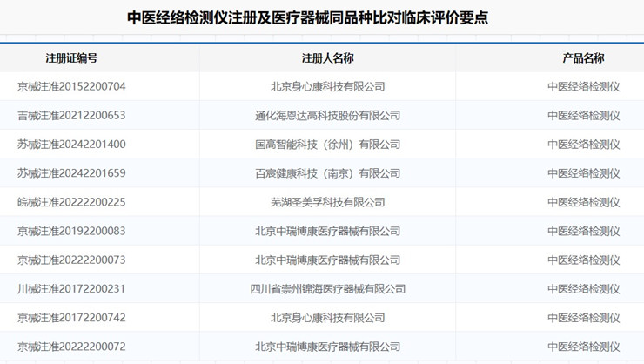
Task: Select registration number 吉械注准20212200653
Action: (x=71, y=116)
